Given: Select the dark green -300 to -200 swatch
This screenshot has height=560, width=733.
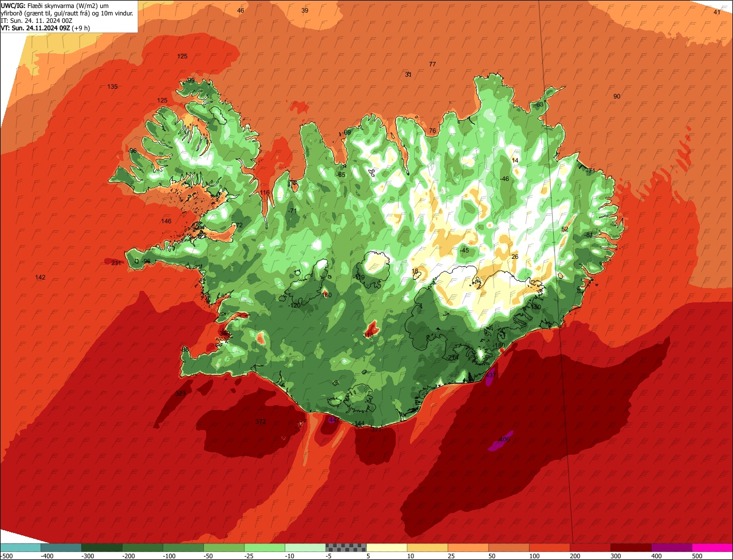Looking at the screenshot, I should coord(101,547).
